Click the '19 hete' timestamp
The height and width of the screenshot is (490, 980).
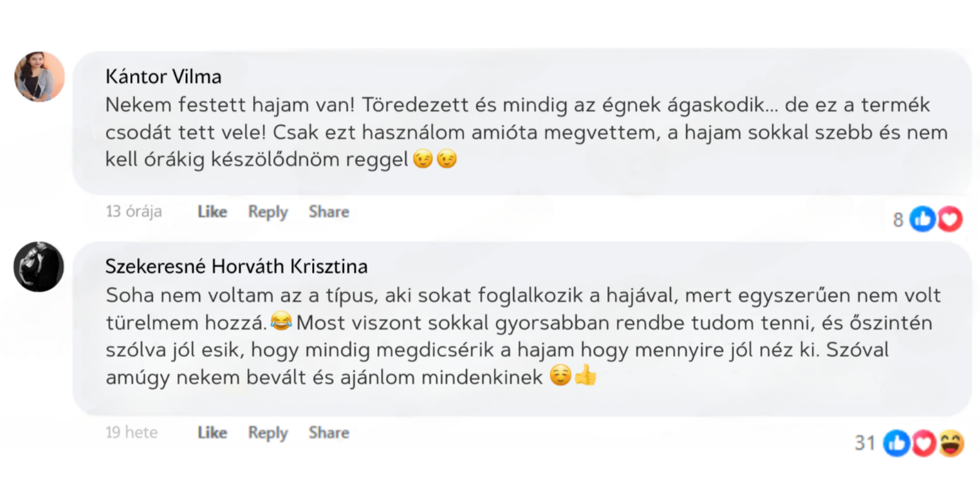click(131, 432)
